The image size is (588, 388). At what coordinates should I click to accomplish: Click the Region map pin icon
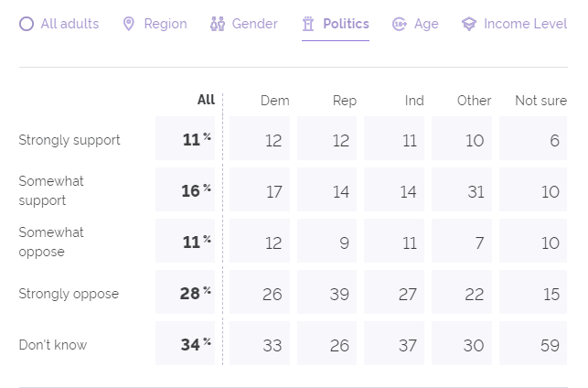(x=129, y=24)
